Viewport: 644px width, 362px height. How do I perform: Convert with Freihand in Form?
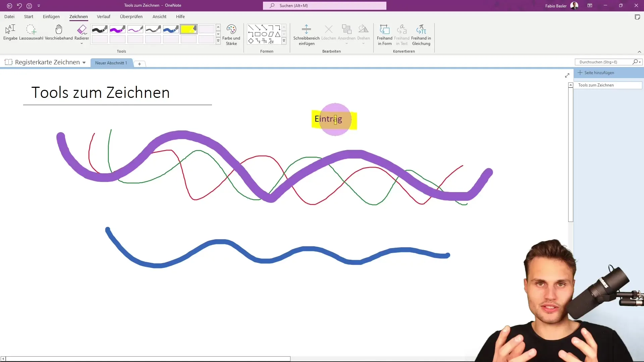point(385,35)
